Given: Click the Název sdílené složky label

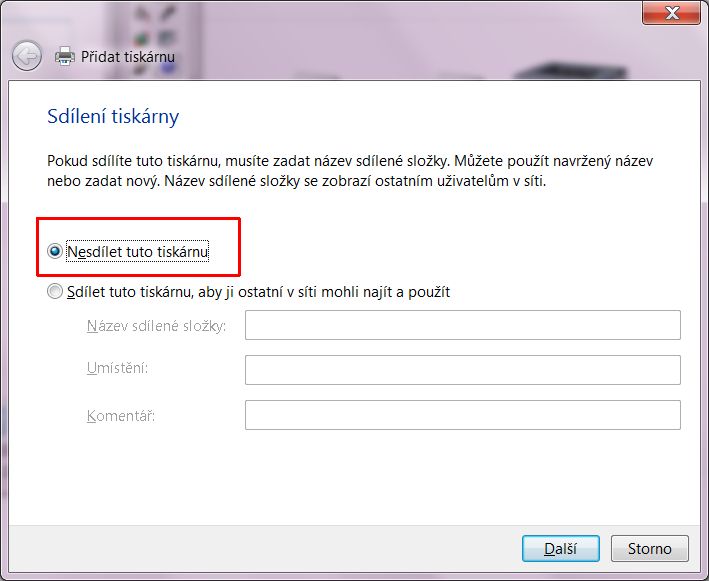Looking at the screenshot, I should pyautogui.click(x=157, y=325).
